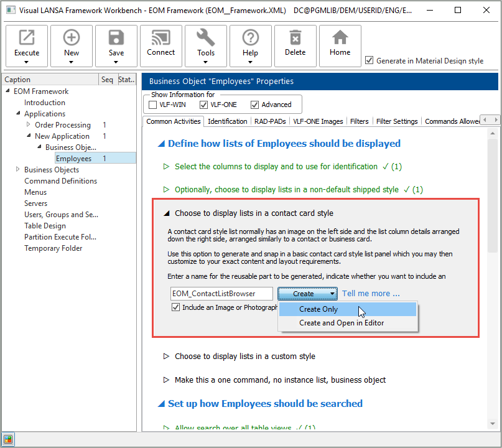Viewport: 502px width, 448px height.
Task: Select Servers in the tree
Action: click(35, 203)
